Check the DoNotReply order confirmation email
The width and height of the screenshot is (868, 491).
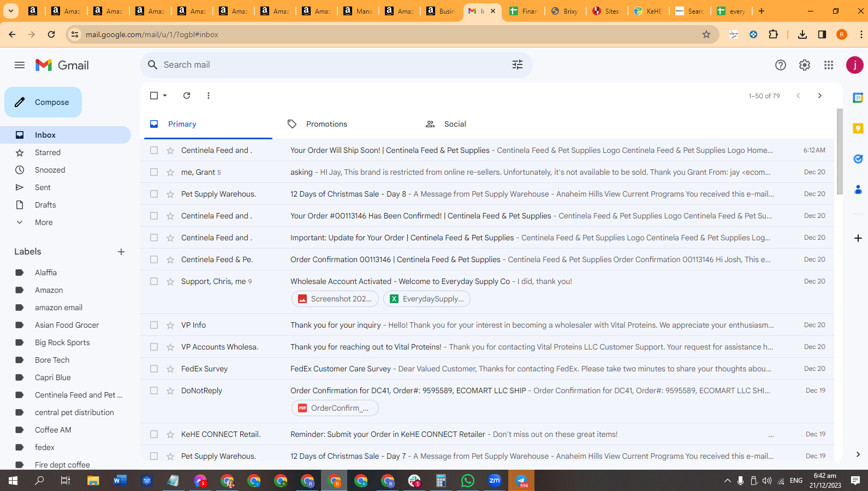(154, 391)
